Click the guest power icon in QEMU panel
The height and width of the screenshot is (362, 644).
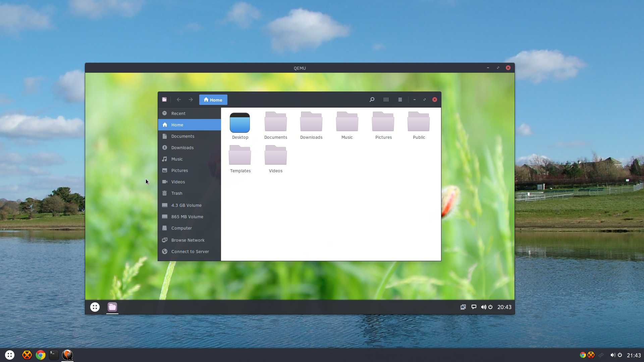[490, 307]
